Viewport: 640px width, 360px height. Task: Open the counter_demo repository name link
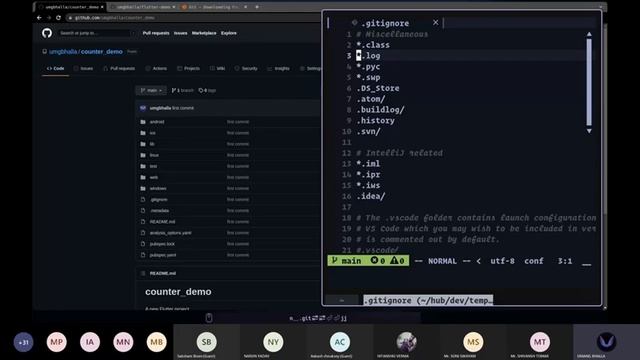pyautogui.click(x=102, y=52)
